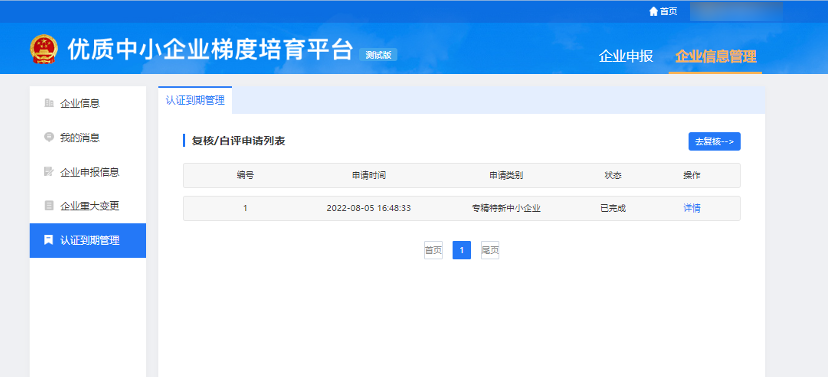The image size is (828, 377).
Task: Click the 复核/自评申请列表 heading
Action: pos(239,141)
